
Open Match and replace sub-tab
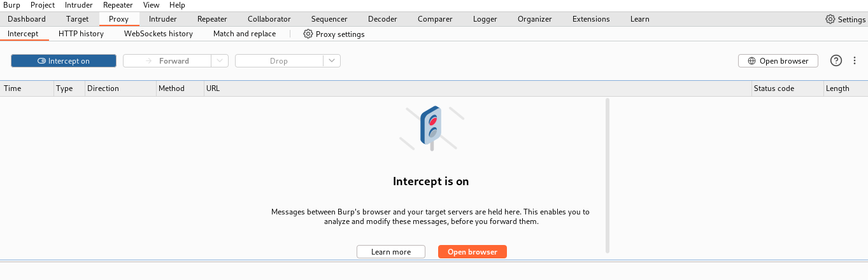click(x=245, y=34)
